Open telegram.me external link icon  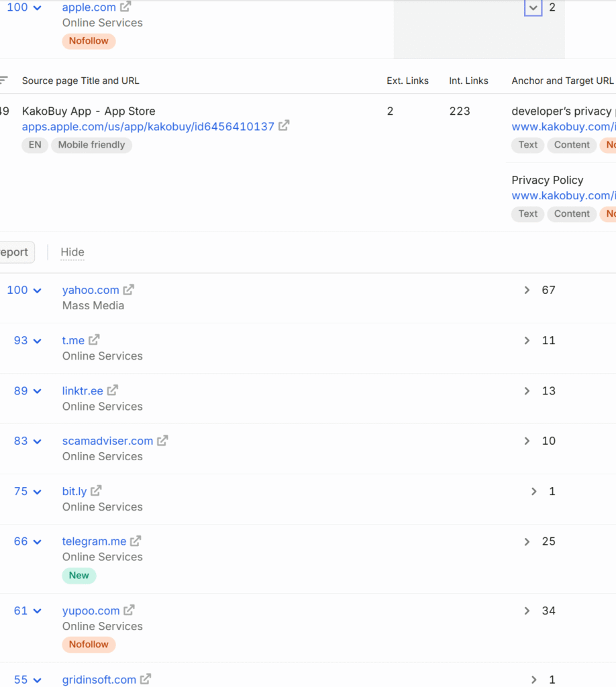[x=136, y=541]
